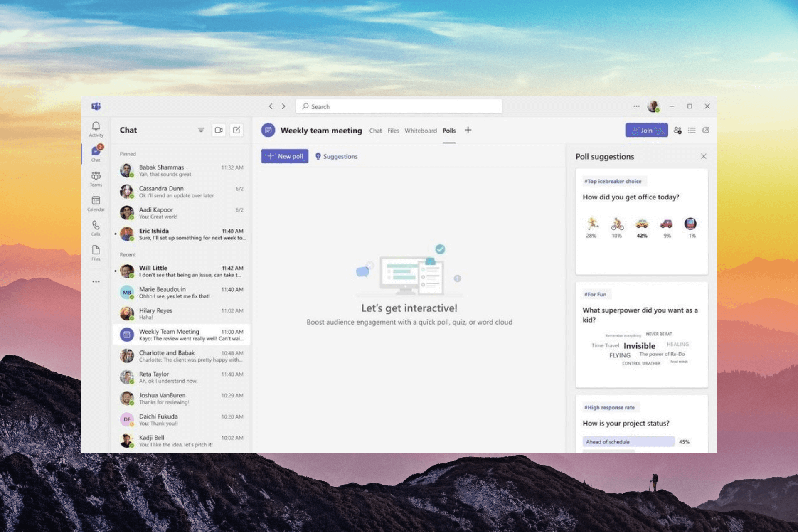The width and height of the screenshot is (798, 532).
Task: Collapse the Pinned chats section
Action: click(x=128, y=154)
